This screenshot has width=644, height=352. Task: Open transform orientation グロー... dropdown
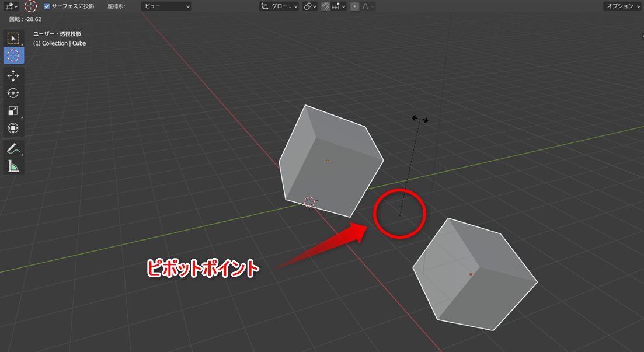[279, 6]
